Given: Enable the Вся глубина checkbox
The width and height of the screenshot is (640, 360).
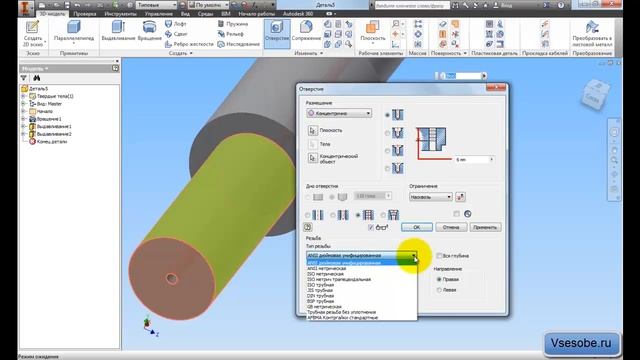Looking at the screenshot, I should pos(439,256).
